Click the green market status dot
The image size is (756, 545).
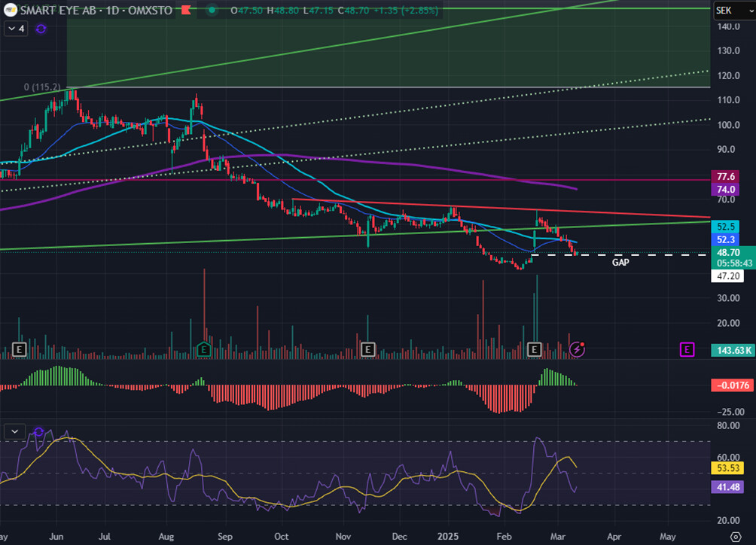tap(213, 10)
